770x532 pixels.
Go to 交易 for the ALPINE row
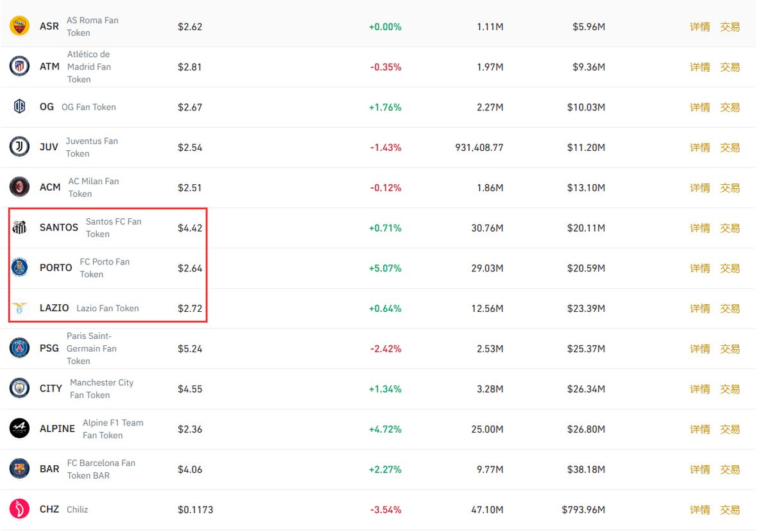point(730,429)
